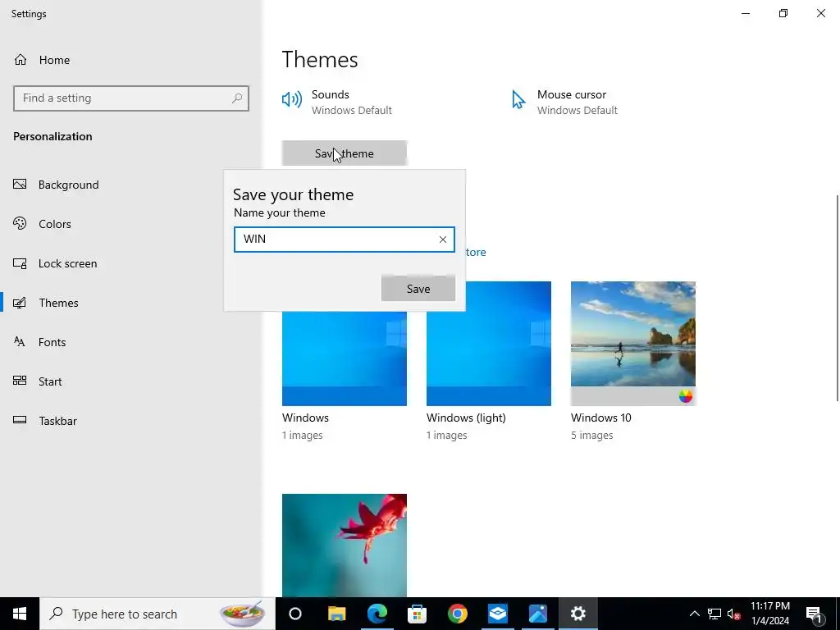Click the salad bowl search highlight icon
Viewport: 840px width, 630px height.
pos(243,614)
